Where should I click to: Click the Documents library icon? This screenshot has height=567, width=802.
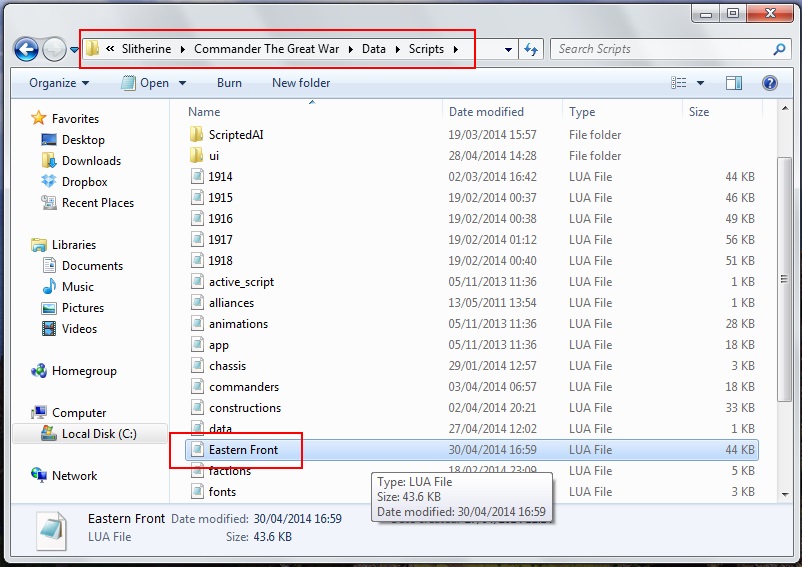49,265
